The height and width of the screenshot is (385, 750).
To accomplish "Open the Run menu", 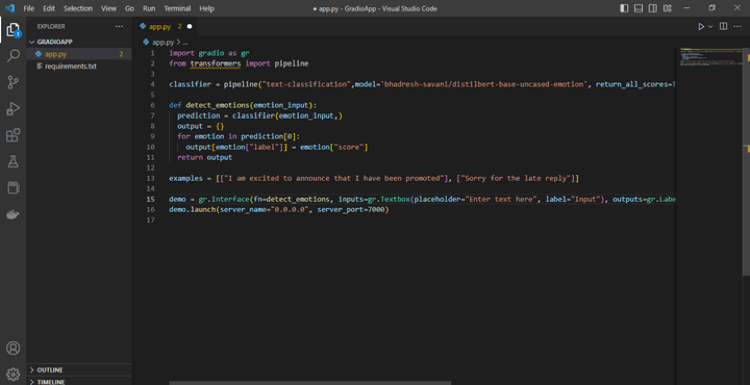I will pos(149,9).
